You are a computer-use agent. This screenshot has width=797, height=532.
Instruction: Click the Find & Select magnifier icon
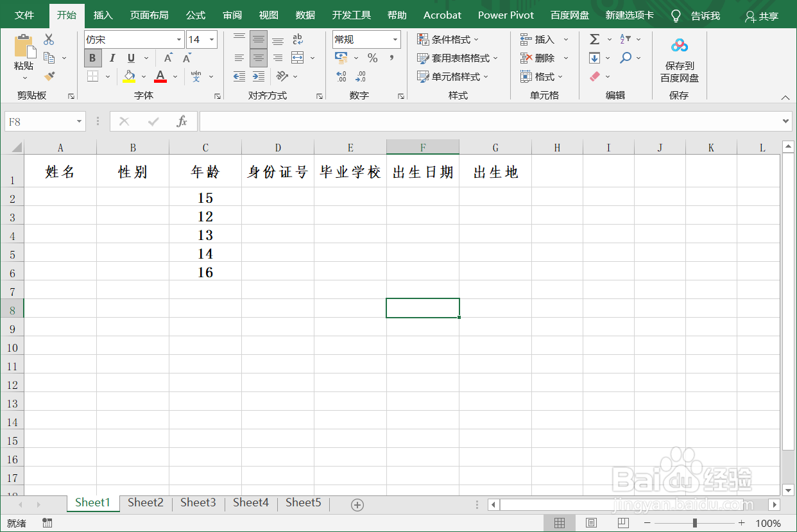pyautogui.click(x=626, y=58)
